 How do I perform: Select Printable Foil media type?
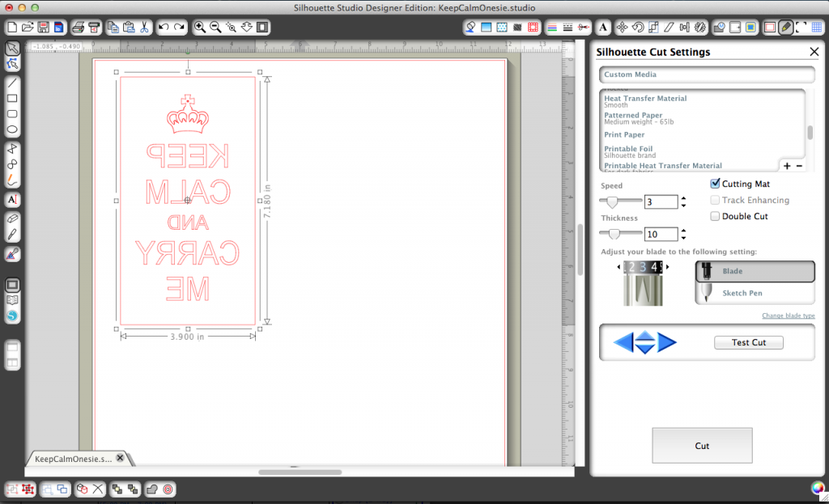click(x=630, y=151)
